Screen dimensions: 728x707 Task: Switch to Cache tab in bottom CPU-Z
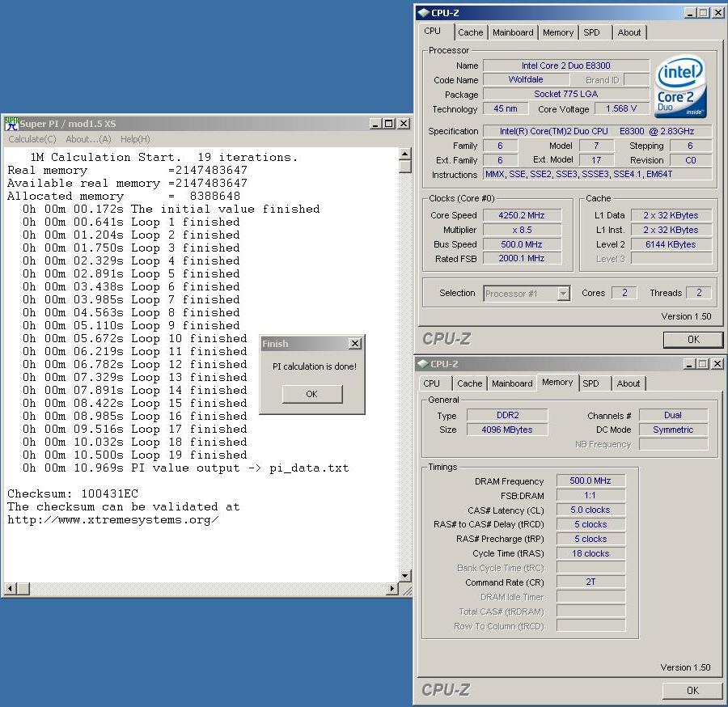(469, 383)
